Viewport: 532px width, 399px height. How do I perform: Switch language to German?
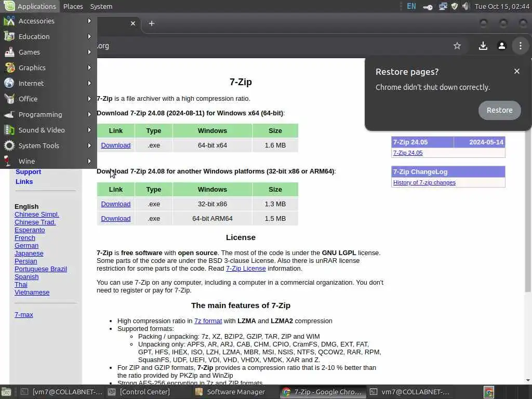pyautogui.click(x=26, y=246)
